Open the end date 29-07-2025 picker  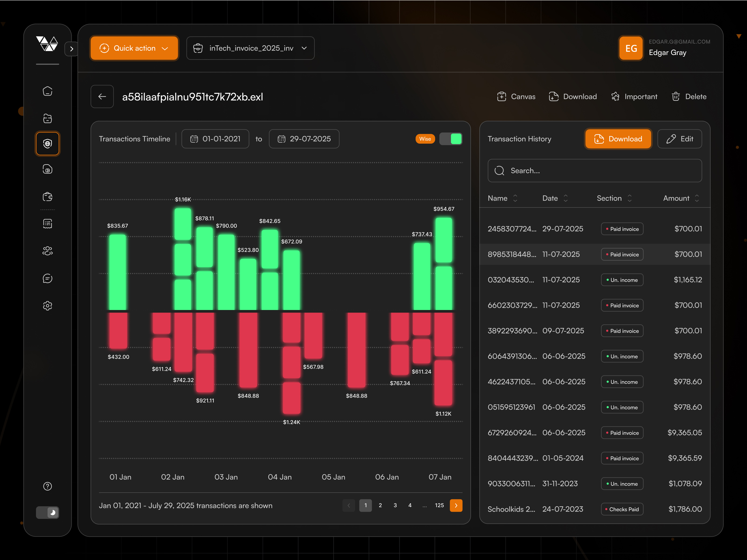click(304, 139)
